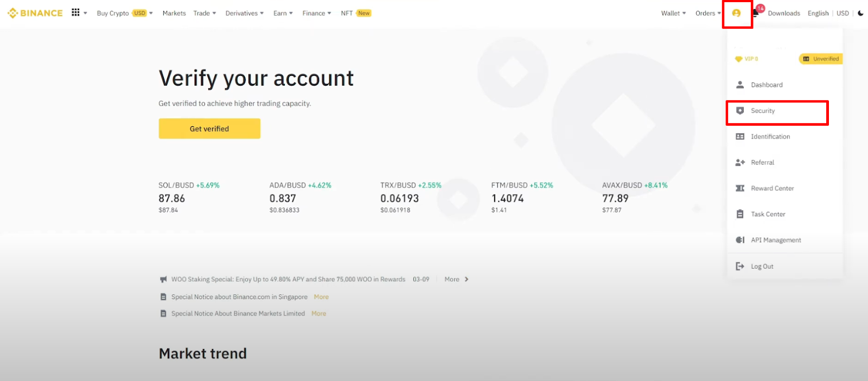Expand the Buy Crypto dropdown
This screenshot has width=868, height=381.
[x=151, y=13]
